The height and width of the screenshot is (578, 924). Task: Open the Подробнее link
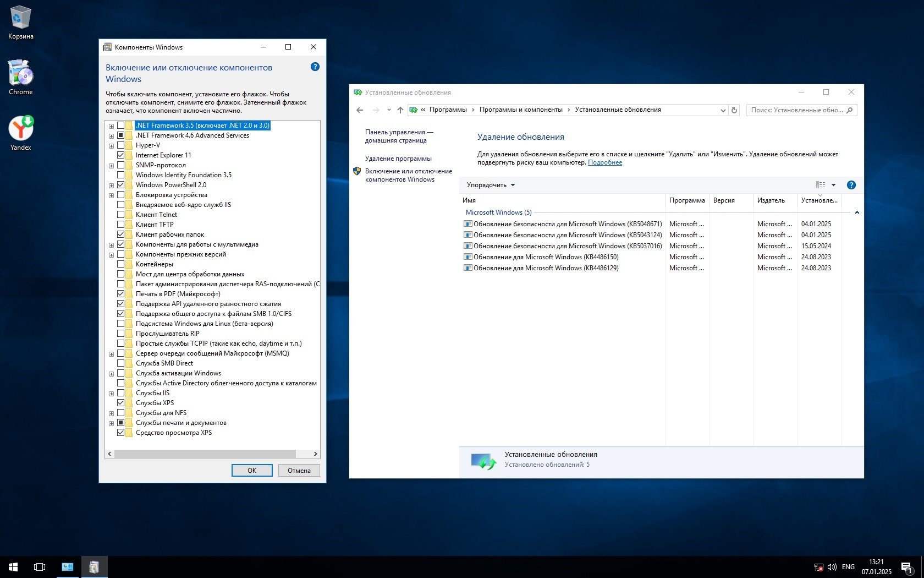point(604,162)
